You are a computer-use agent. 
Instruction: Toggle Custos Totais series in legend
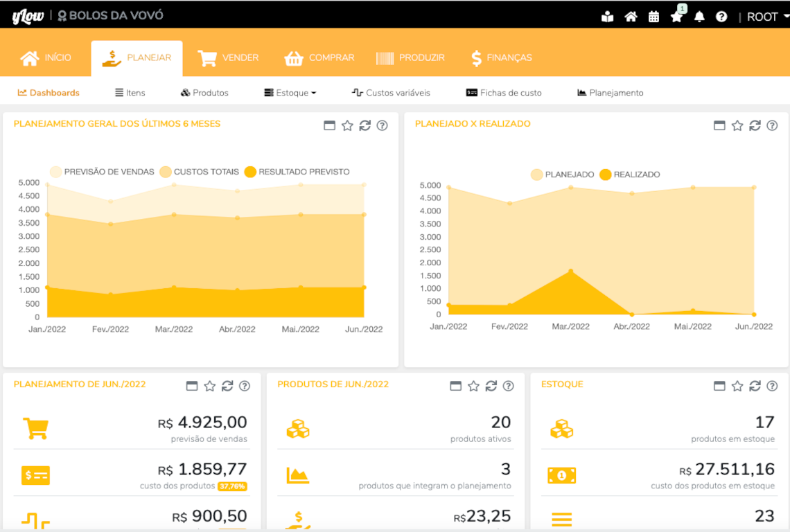(x=199, y=172)
